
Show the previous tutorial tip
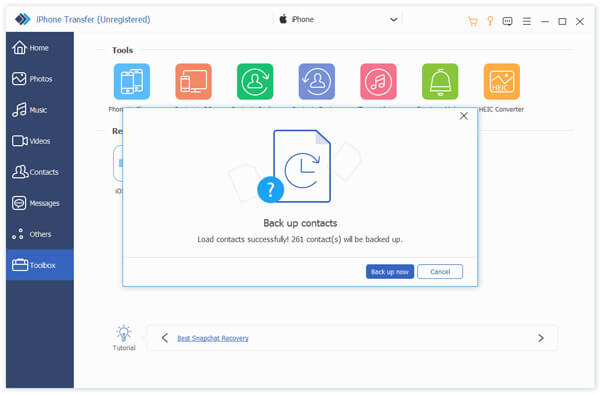pyautogui.click(x=165, y=338)
